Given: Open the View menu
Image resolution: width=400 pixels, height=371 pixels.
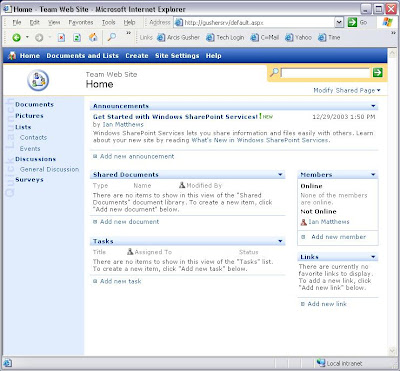Looking at the screenshot, I should click(x=54, y=22).
